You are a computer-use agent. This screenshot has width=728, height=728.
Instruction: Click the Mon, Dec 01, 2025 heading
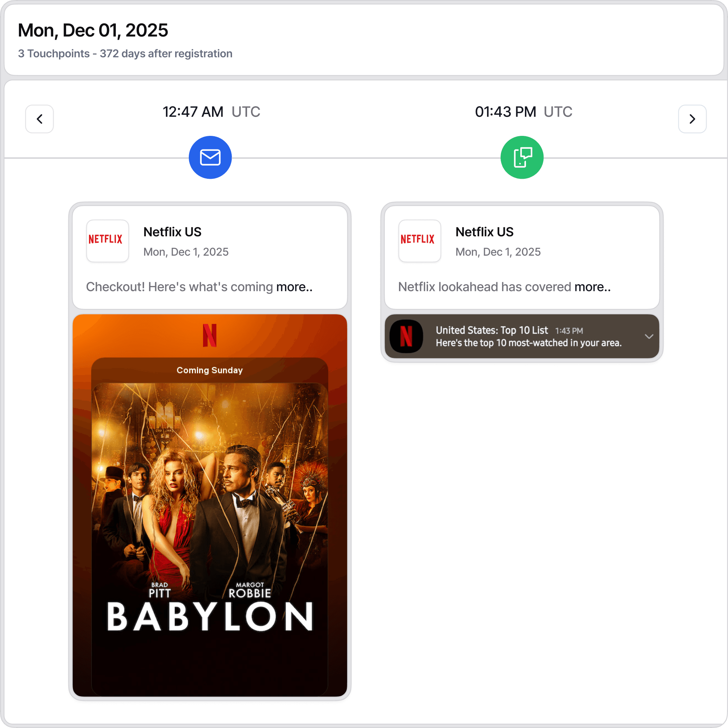click(x=93, y=30)
